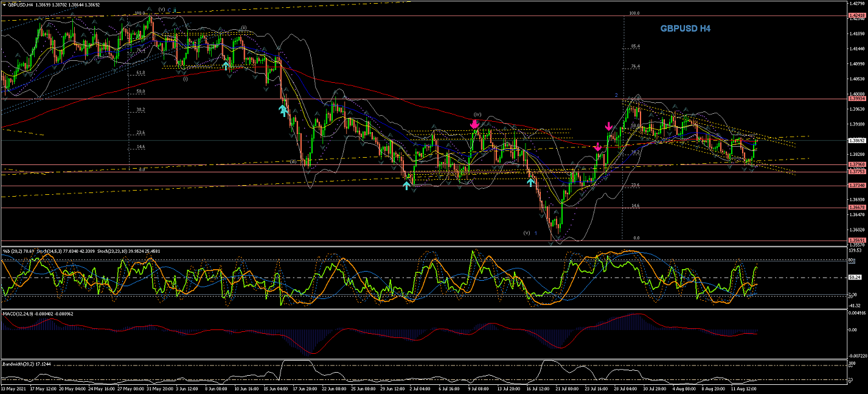Select the 1.39934 horizontal line price tag
The width and height of the screenshot is (868, 394).
click(856, 98)
